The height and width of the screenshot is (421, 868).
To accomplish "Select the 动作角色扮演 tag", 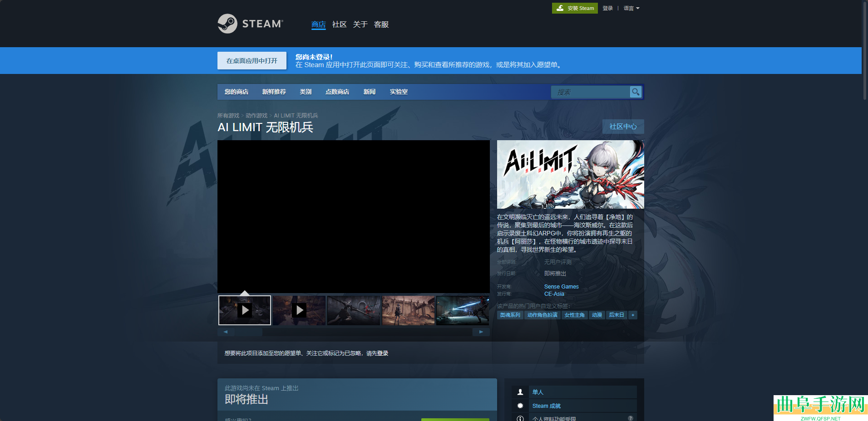I will click(x=542, y=315).
